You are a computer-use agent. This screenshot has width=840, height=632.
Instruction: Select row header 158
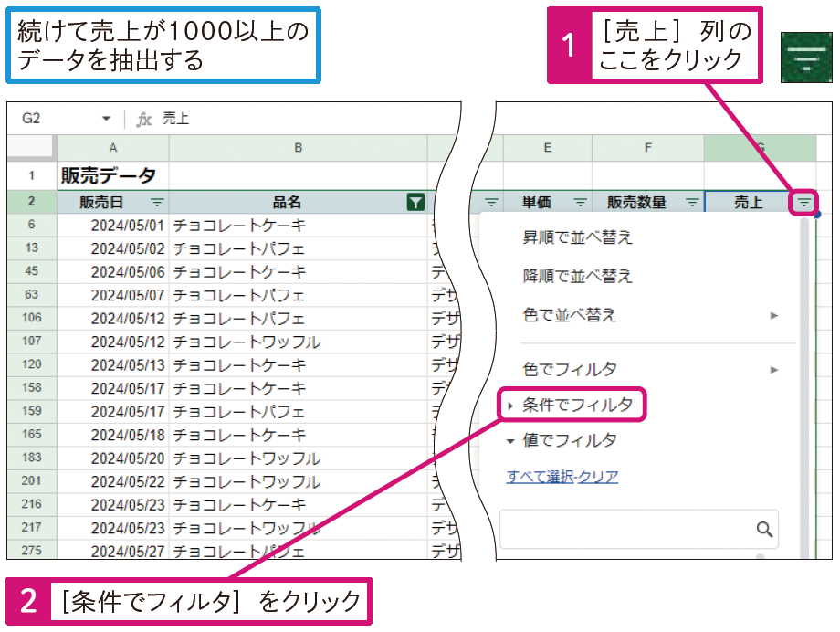click(32, 388)
